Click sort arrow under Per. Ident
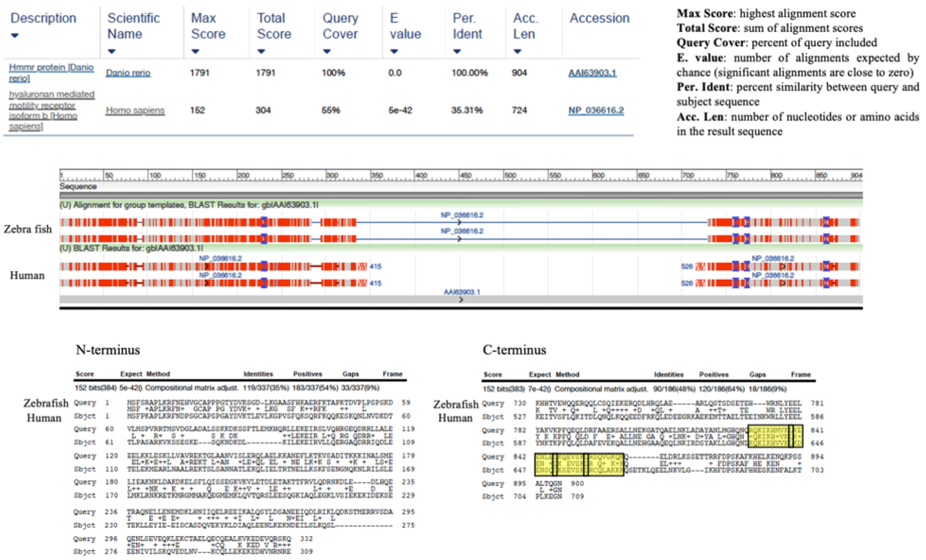 point(457,51)
